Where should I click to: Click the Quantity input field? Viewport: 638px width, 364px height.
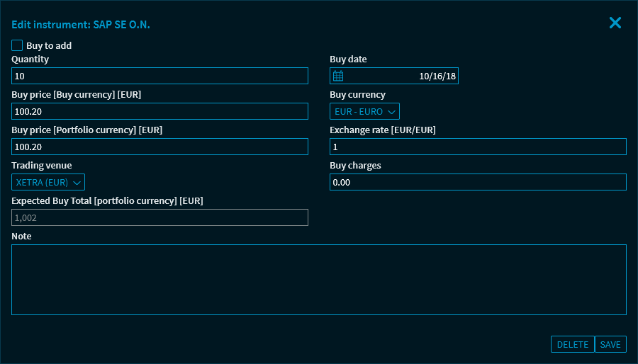[x=159, y=76]
